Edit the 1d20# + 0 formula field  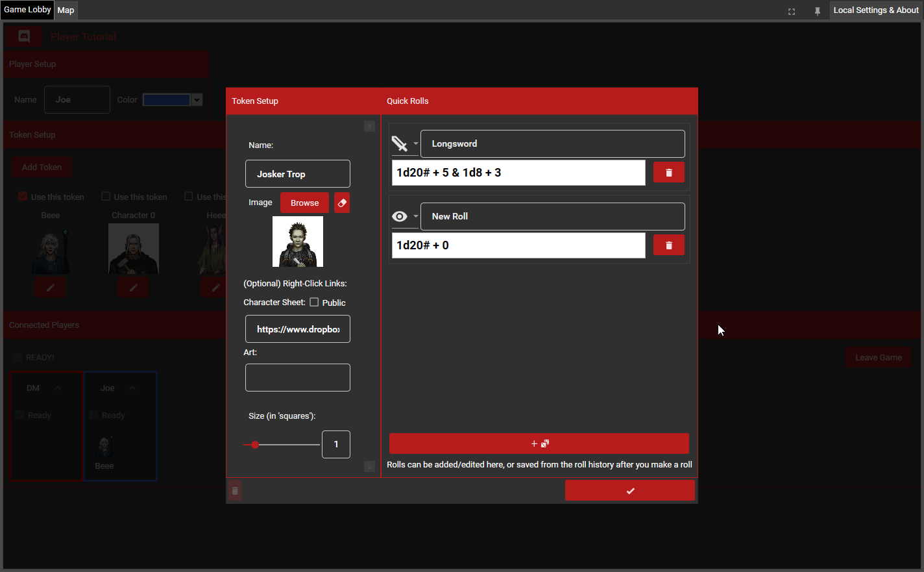coord(518,245)
